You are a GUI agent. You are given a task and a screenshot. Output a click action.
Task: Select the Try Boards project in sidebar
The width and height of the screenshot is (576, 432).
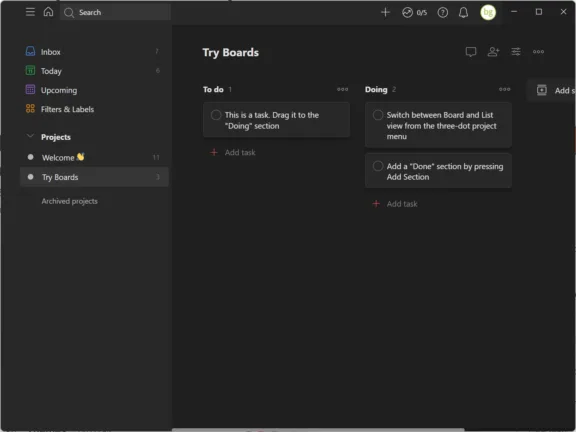[94, 177]
